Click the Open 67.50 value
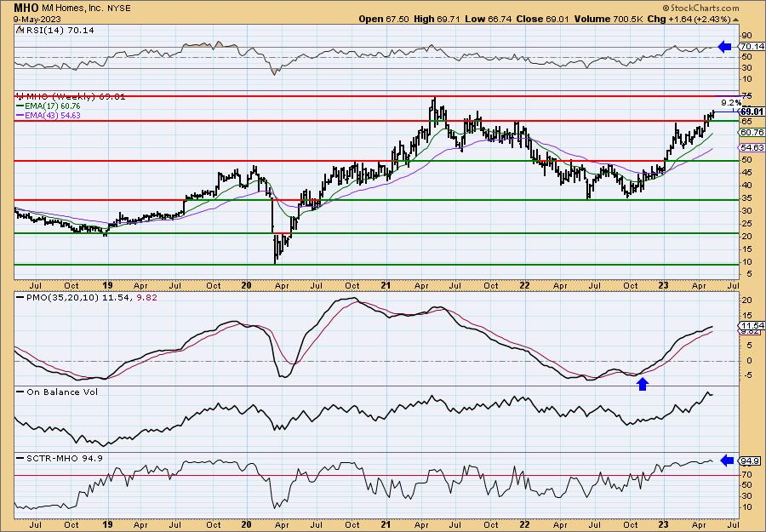Viewport: 766px width, 532px height. (385, 19)
